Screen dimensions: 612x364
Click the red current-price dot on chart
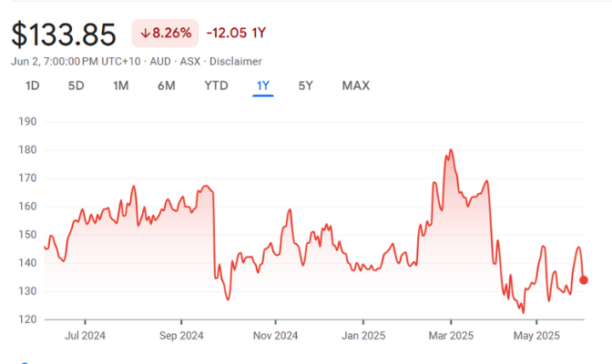[x=584, y=280]
